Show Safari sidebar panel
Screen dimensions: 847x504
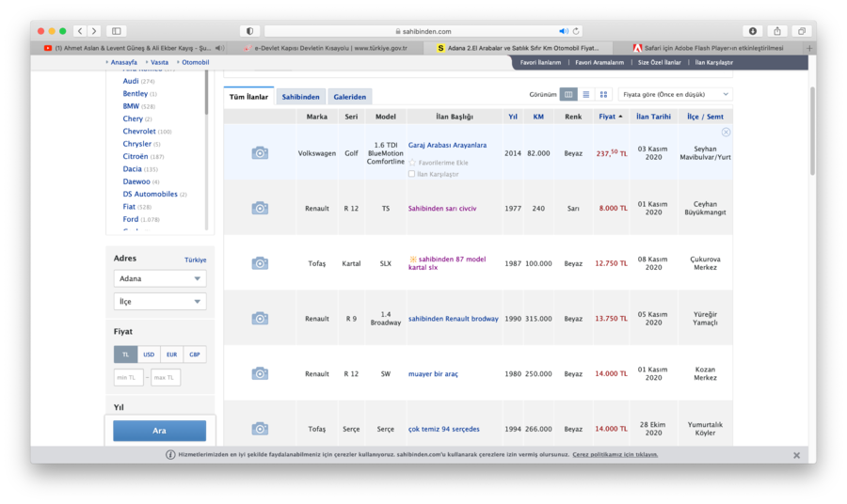(x=116, y=31)
